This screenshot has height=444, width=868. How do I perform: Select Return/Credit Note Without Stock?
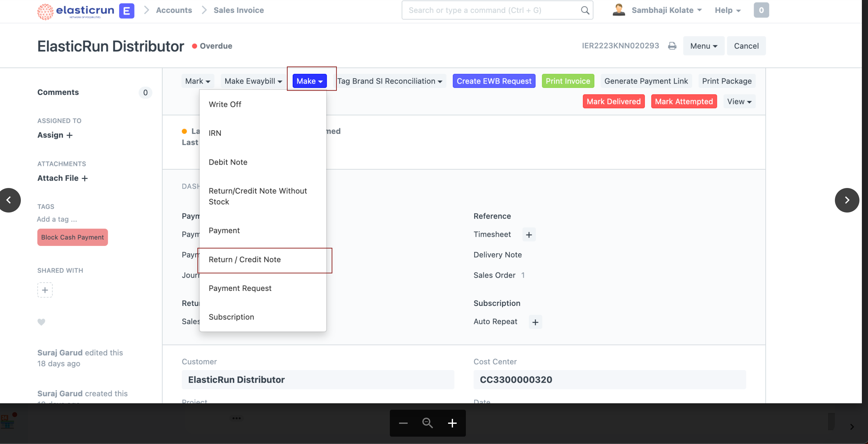click(262, 196)
